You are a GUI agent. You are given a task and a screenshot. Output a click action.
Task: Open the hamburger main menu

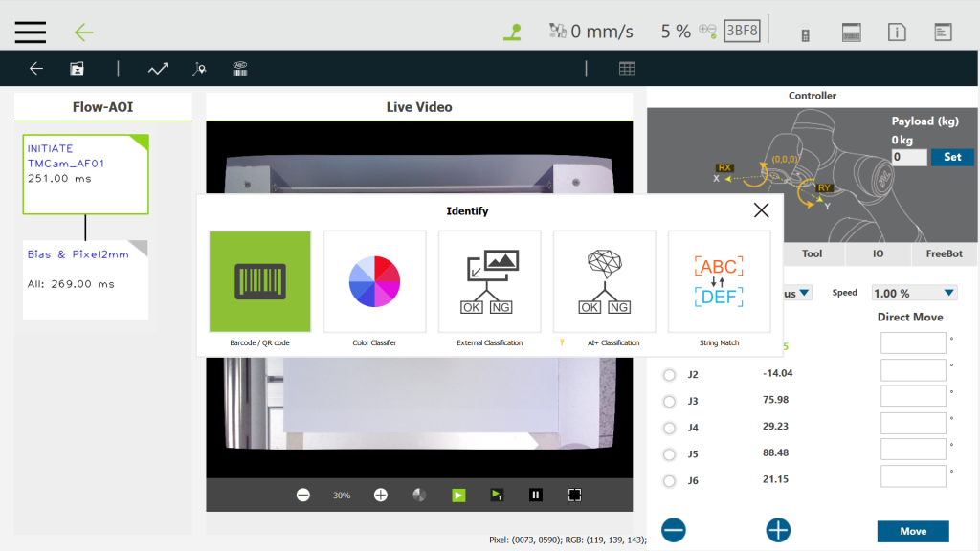coord(31,32)
